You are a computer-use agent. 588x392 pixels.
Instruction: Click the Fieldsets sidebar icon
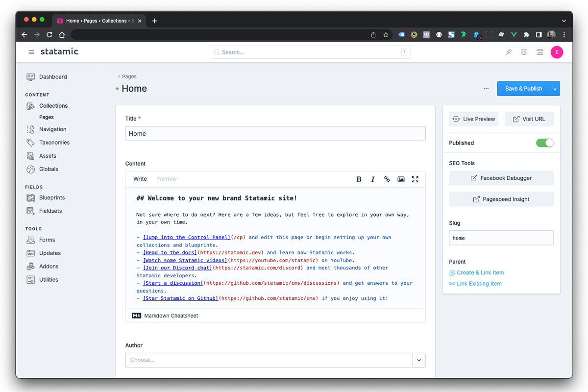click(30, 211)
